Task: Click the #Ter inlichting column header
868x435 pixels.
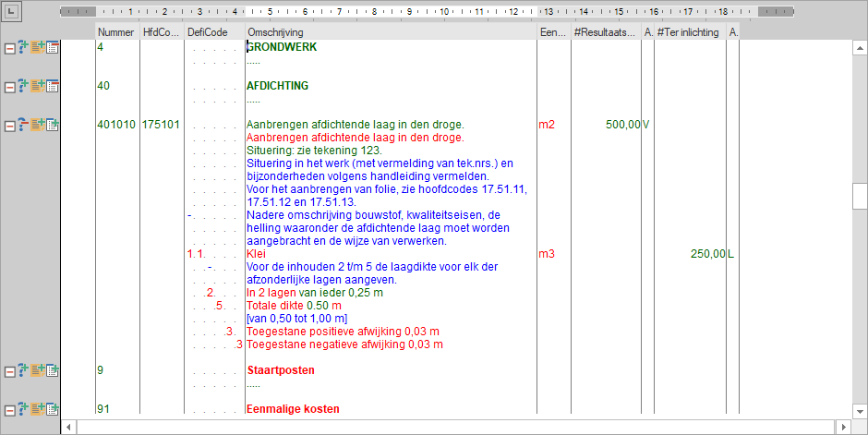Action: pos(689,32)
